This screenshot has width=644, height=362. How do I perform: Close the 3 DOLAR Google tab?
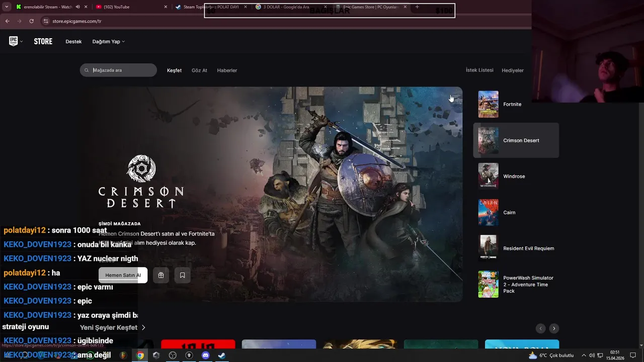click(x=326, y=7)
